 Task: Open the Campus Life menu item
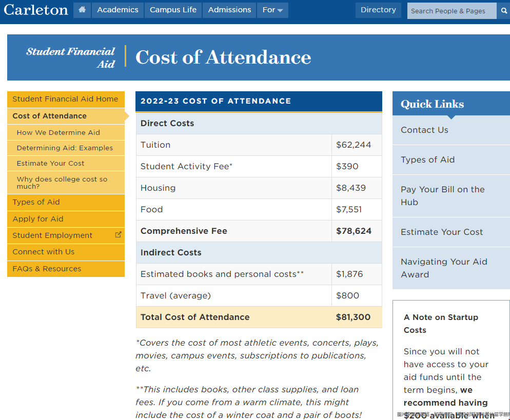173,10
